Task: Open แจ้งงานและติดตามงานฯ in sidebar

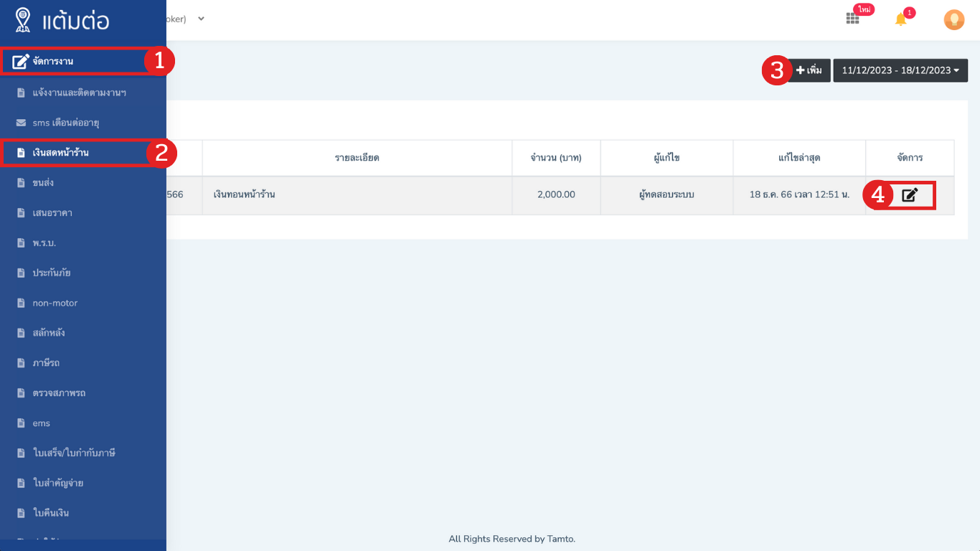Action: coord(83,93)
